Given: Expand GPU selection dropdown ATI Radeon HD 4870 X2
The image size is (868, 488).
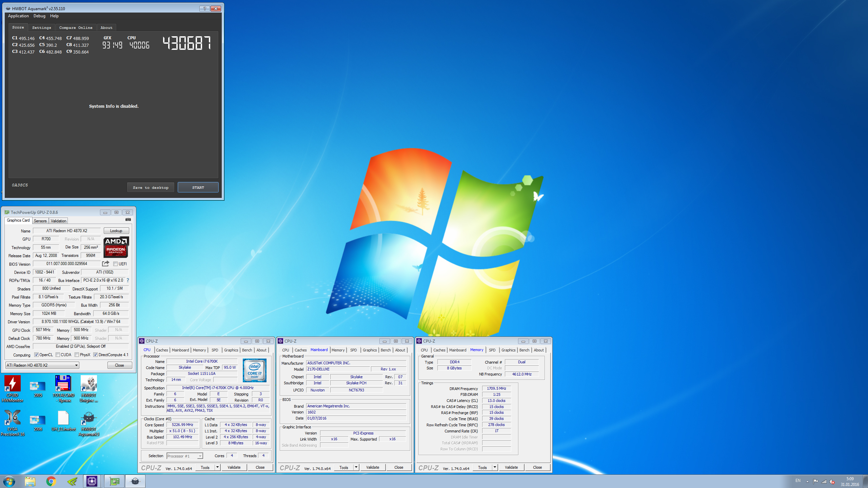Looking at the screenshot, I should [42, 365].
